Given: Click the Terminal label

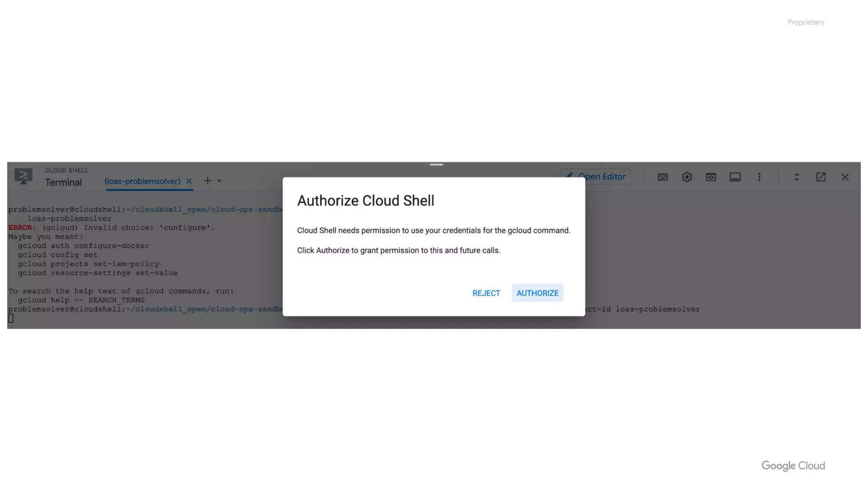Looking at the screenshot, I should tap(63, 183).
